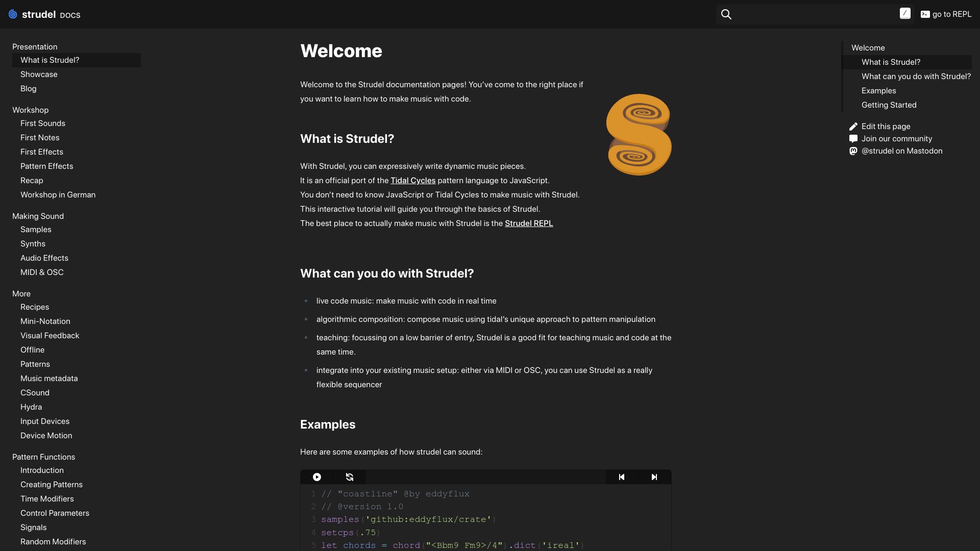Open MIDI & OSC page
Screen dimensions: 980x551
click(42, 272)
